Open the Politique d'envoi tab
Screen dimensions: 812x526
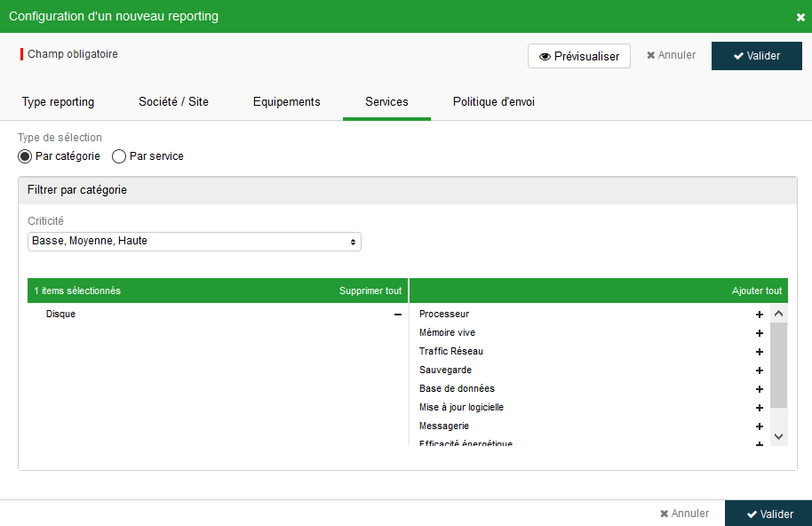pos(494,102)
